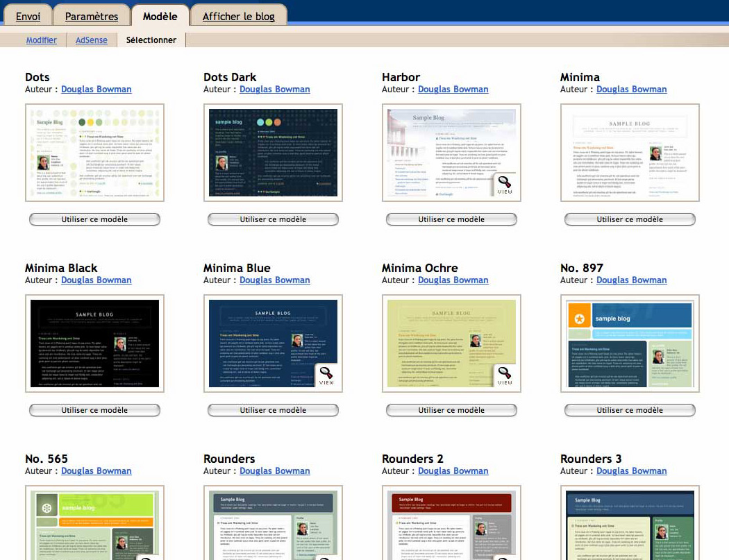Click the Rounders 2 heading text
Image resolution: width=729 pixels, height=560 pixels.
tap(412, 459)
